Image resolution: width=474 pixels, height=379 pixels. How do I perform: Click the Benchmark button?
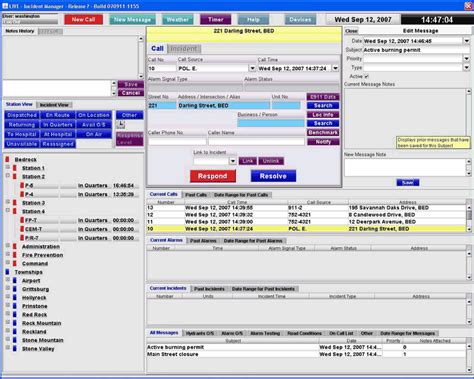[x=323, y=133]
